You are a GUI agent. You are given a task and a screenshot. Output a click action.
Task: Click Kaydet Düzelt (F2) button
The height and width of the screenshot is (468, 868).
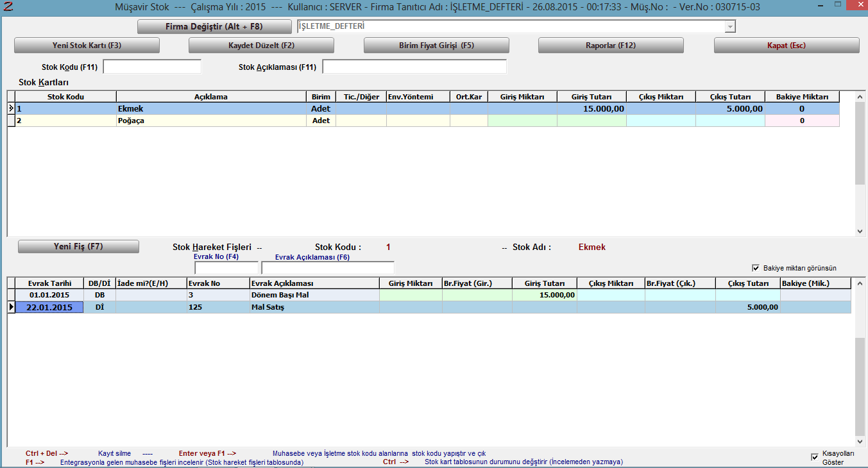tap(261, 46)
